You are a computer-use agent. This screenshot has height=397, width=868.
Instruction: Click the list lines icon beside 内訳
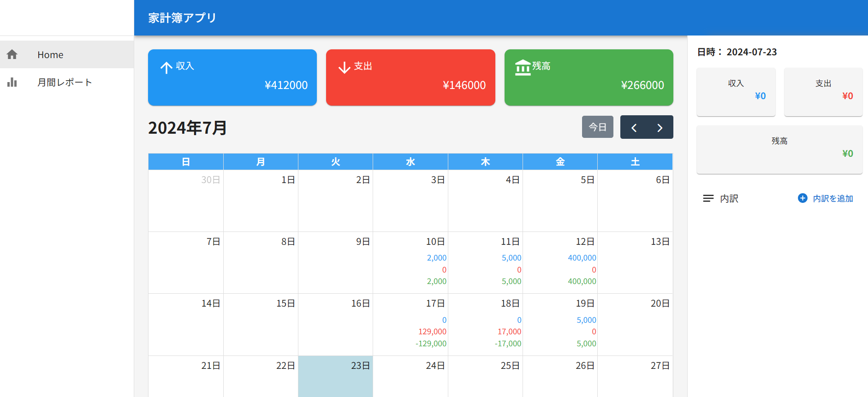point(708,198)
